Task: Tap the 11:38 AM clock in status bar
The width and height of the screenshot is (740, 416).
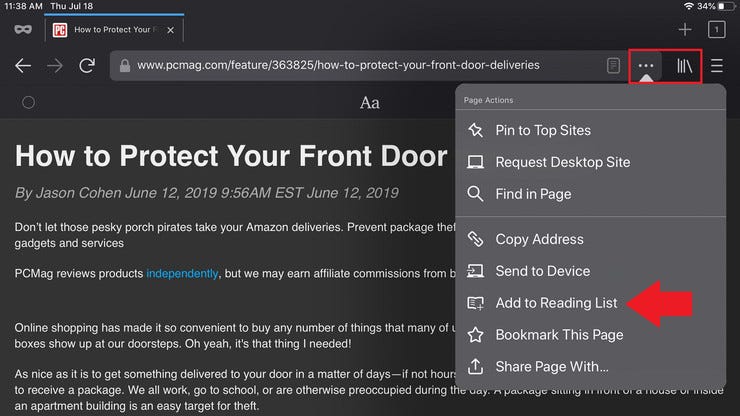Action: (x=24, y=6)
